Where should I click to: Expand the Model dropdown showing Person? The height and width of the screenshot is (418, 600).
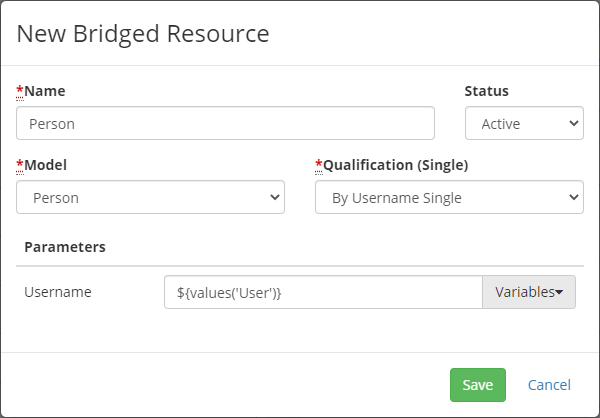(150, 198)
